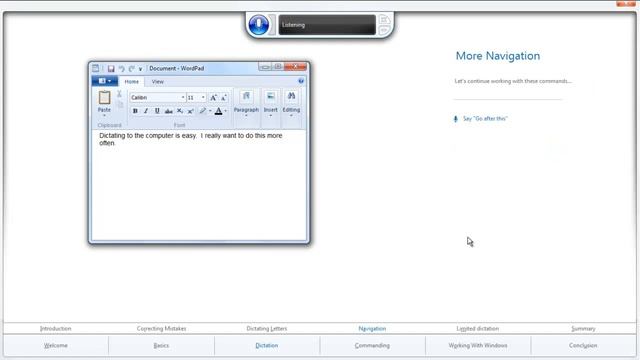The image size is (640, 360).
Task: Toggle Subscript formatting
Action: pos(180,111)
